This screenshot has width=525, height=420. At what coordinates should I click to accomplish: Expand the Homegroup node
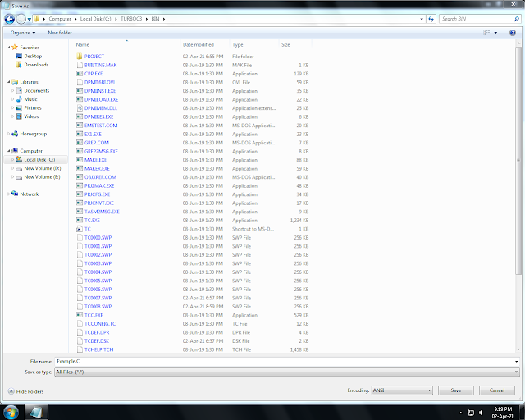pyautogui.click(x=9, y=134)
